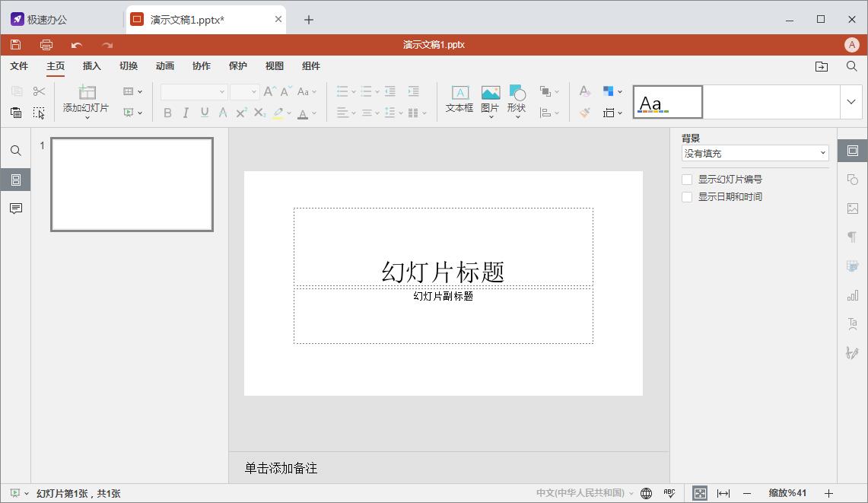Insert a text box (文本框)
This screenshot has width=868, height=503.
pyautogui.click(x=459, y=99)
